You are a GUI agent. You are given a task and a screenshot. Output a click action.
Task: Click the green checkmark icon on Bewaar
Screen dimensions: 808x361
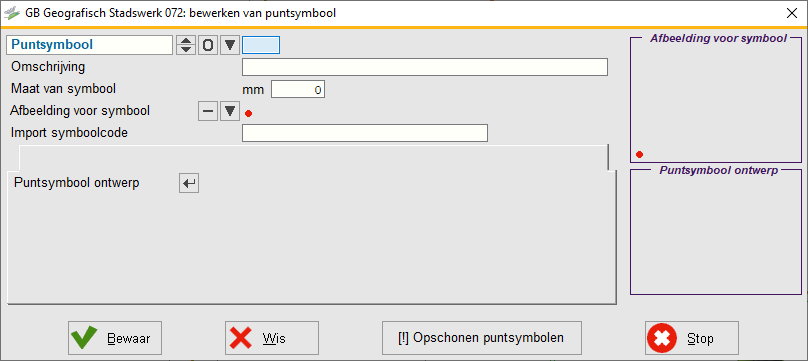(83, 338)
